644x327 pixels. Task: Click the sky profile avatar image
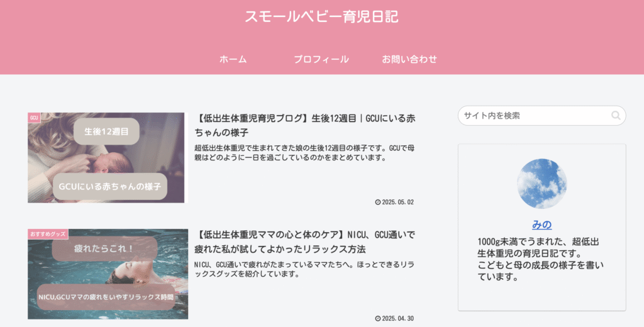click(541, 184)
